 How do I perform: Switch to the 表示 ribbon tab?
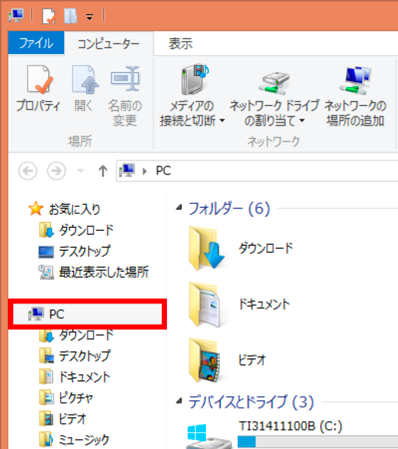point(180,44)
